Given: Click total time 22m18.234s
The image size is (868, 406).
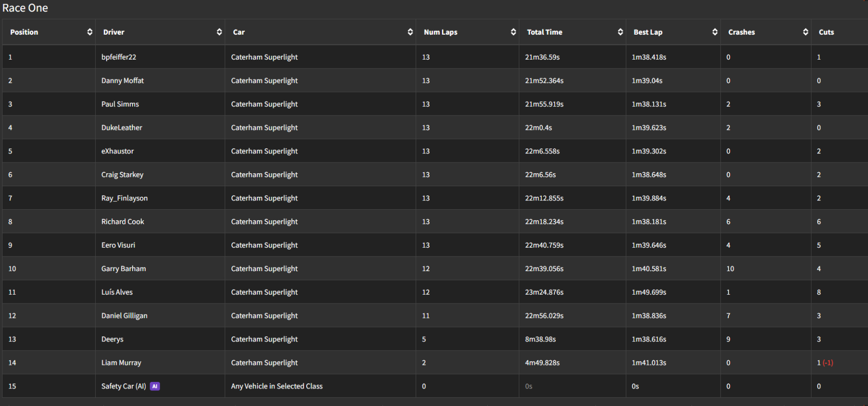Looking at the screenshot, I should tap(544, 222).
